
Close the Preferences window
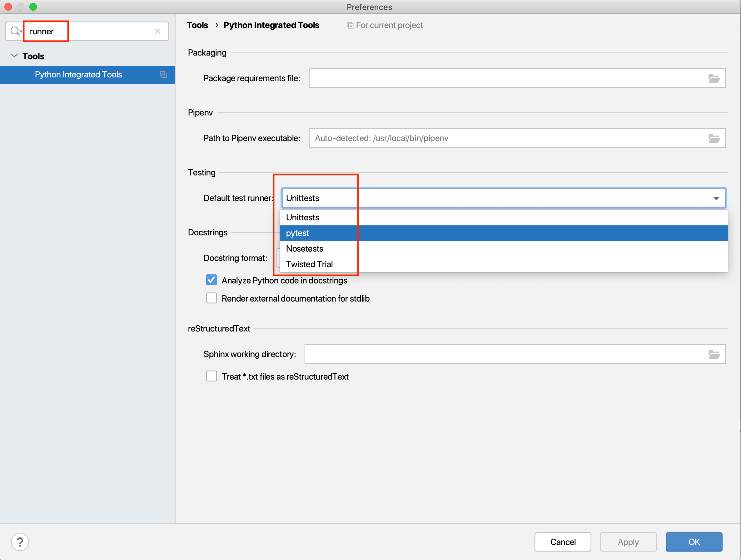(8, 7)
